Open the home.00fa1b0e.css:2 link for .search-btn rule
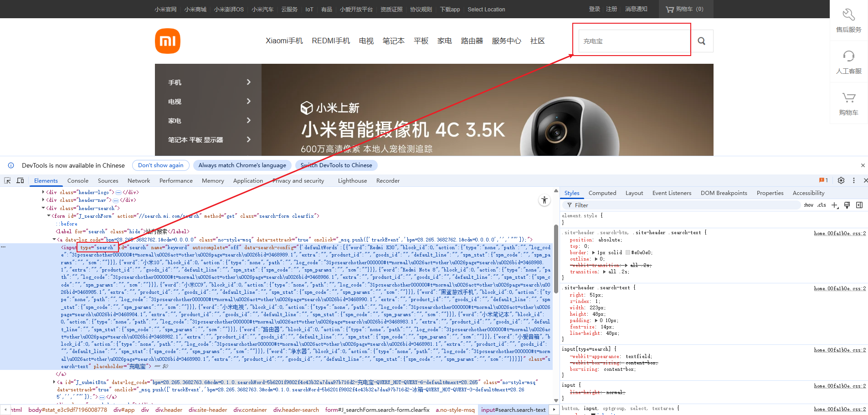The height and width of the screenshot is (415, 868). tap(840, 233)
